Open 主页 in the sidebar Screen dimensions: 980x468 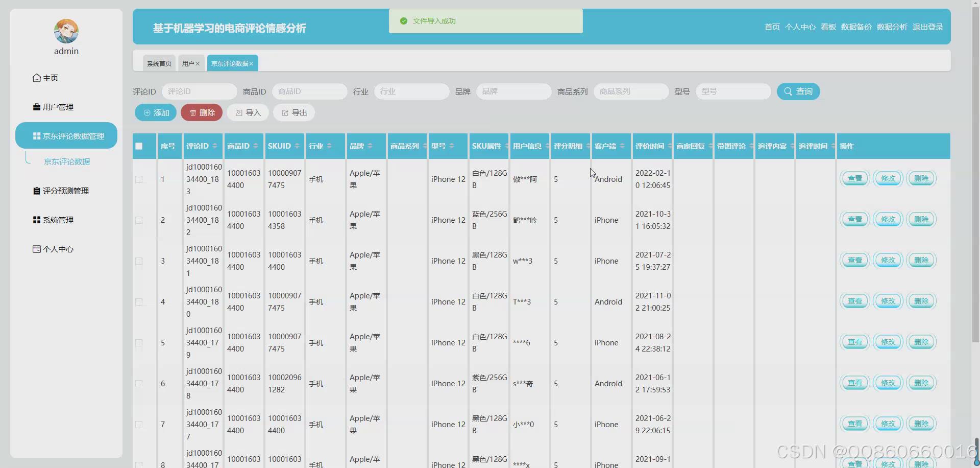[45, 78]
